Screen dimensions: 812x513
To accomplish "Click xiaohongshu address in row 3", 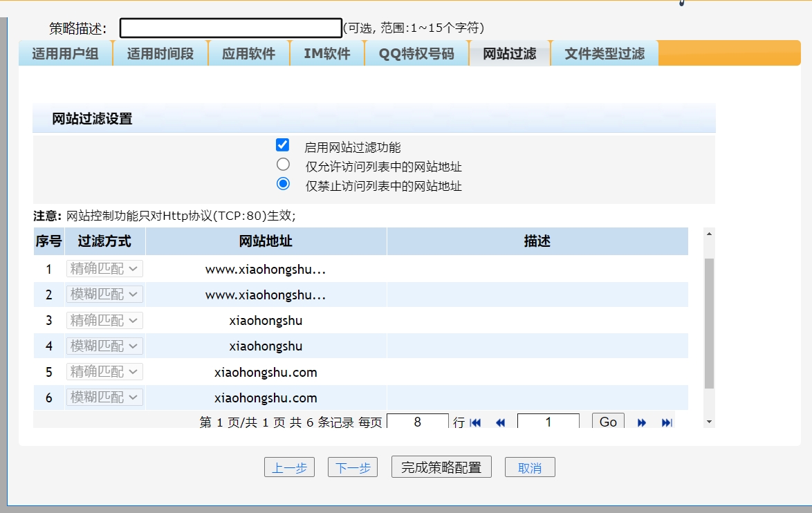I will (266, 321).
